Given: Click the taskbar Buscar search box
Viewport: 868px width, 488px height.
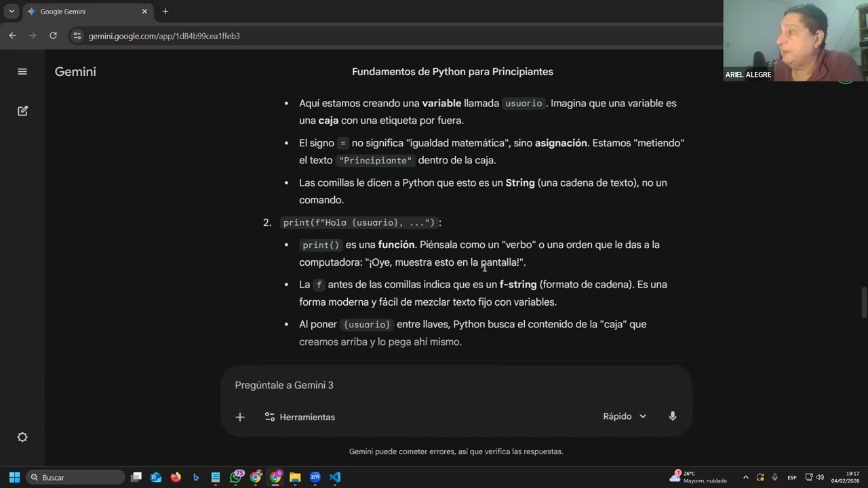Looking at the screenshot, I should [75, 477].
